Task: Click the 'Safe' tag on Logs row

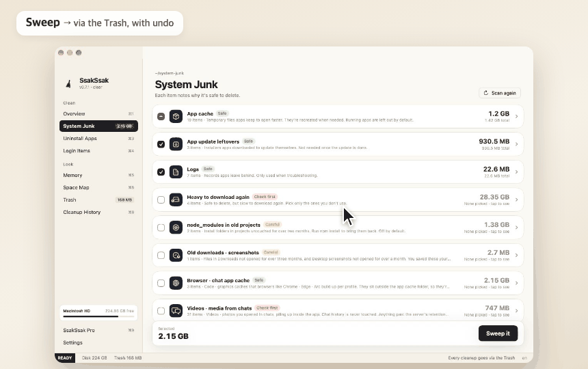Action: click(x=208, y=169)
